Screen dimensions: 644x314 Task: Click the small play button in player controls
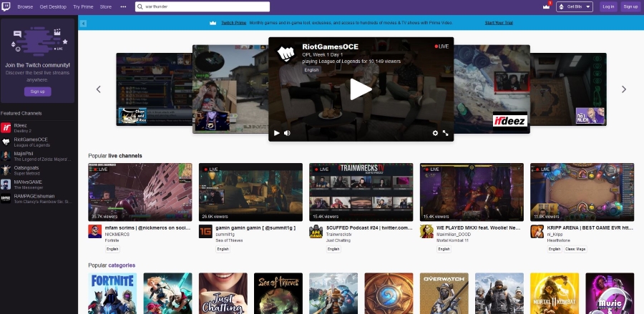tap(276, 133)
